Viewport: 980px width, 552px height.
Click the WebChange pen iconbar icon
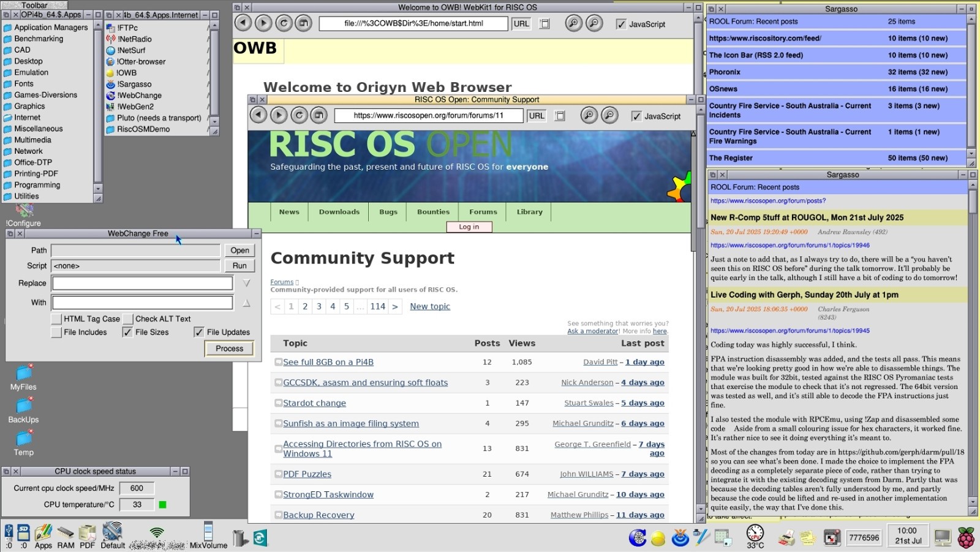click(x=702, y=537)
